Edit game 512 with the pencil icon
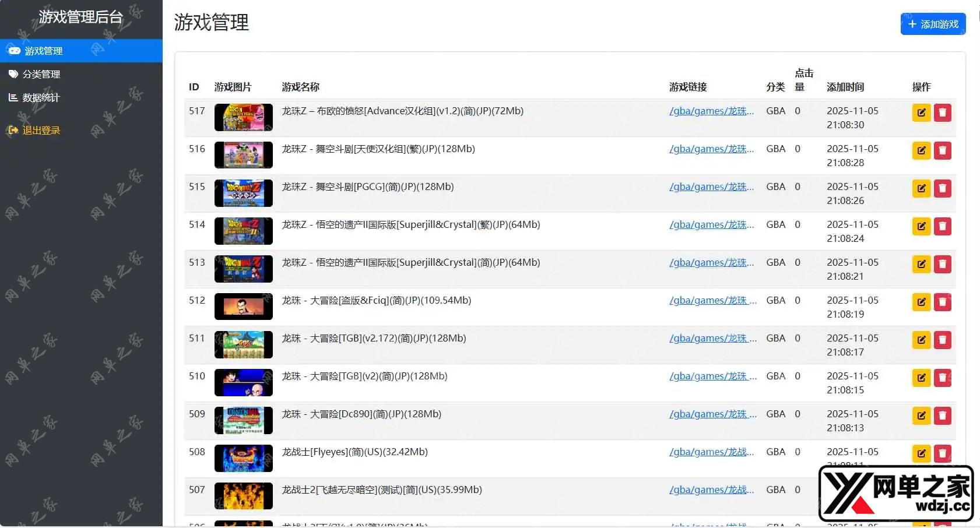 click(921, 302)
